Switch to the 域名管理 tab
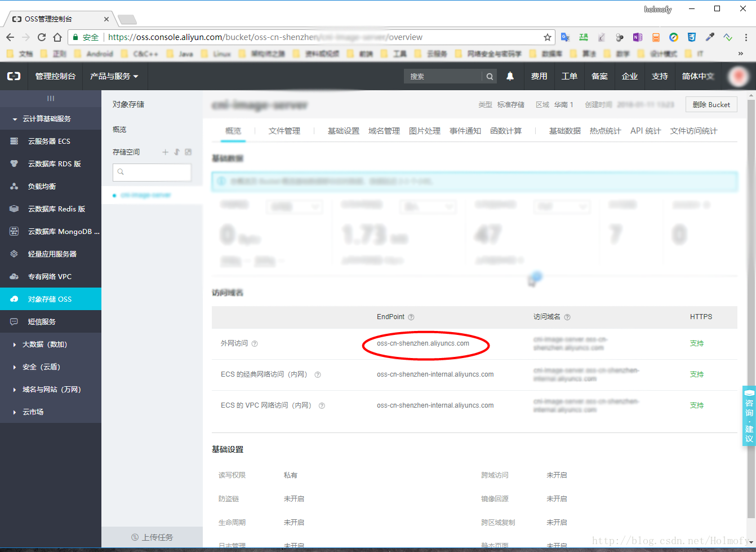756x552 pixels. pyautogui.click(x=384, y=131)
